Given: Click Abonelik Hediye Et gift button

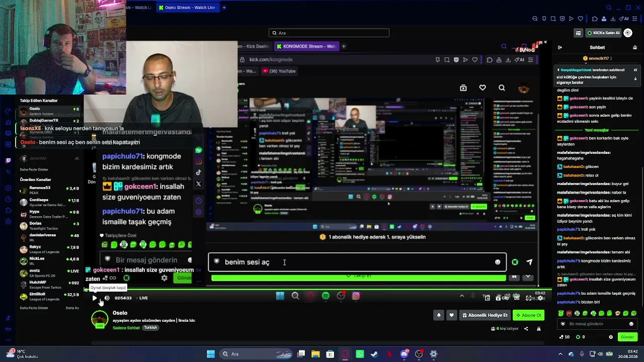Looking at the screenshot, I should (485, 315).
